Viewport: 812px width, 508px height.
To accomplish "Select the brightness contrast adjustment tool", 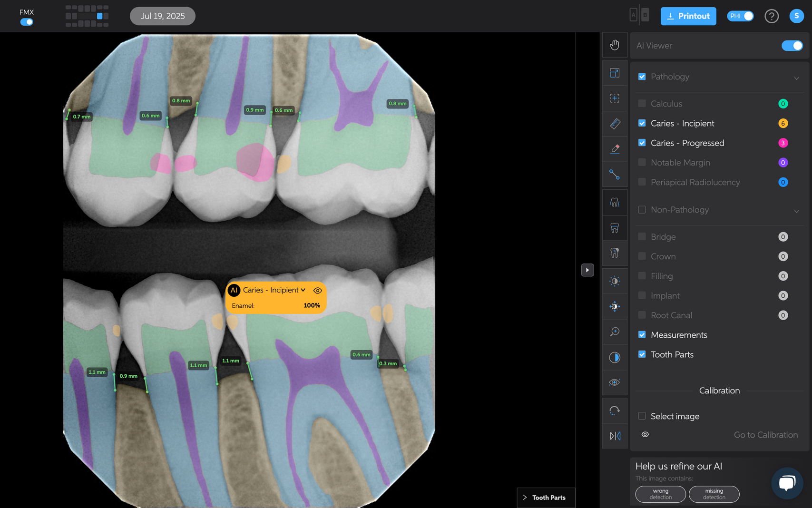I will click(615, 281).
